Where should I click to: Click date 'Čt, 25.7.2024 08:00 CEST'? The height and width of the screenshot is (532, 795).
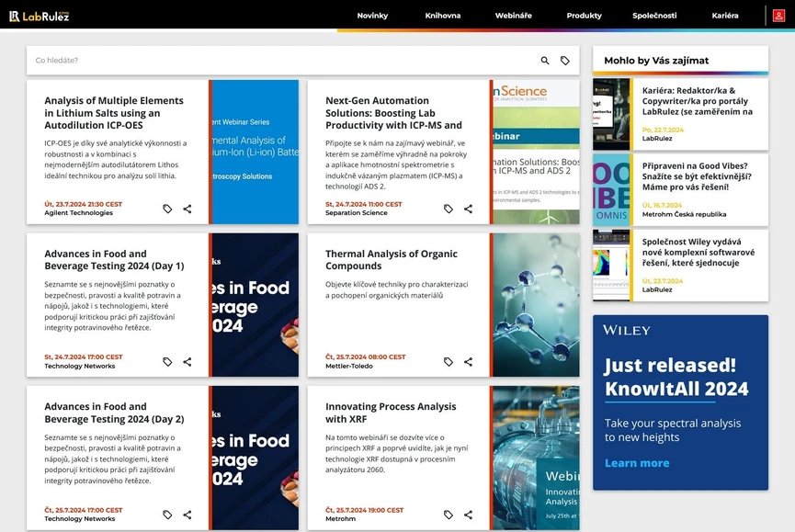(x=366, y=357)
